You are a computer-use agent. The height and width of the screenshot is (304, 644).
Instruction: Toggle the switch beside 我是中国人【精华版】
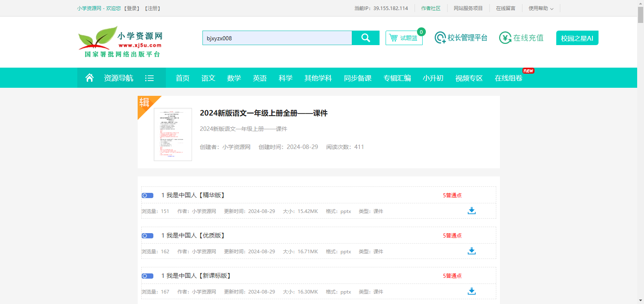[x=147, y=195]
